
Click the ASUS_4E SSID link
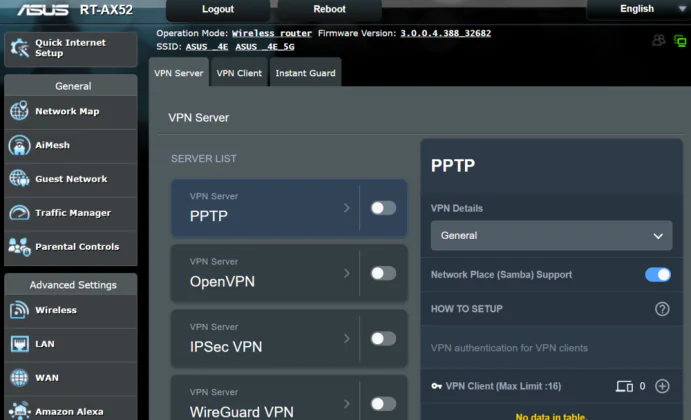pos(207,47)
